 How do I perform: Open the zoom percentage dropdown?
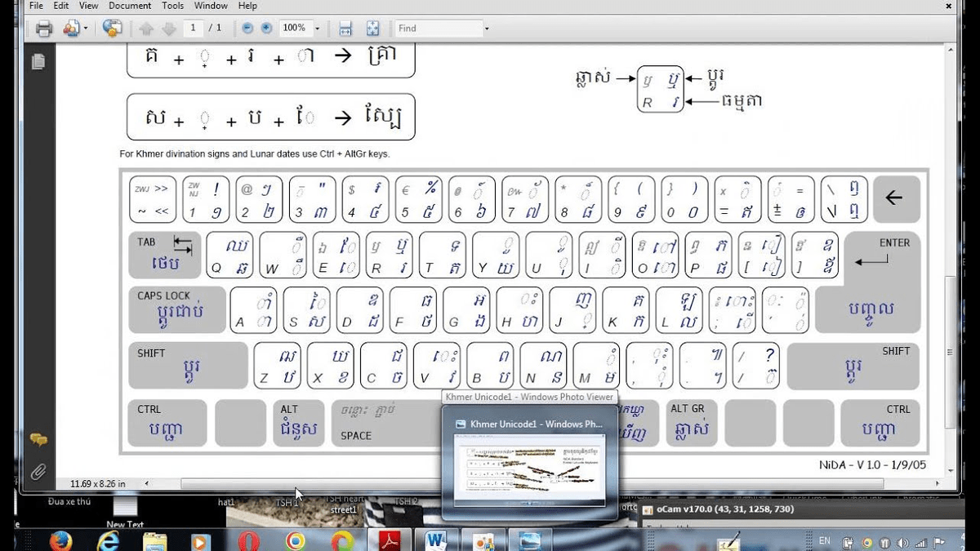coord(318,28)
